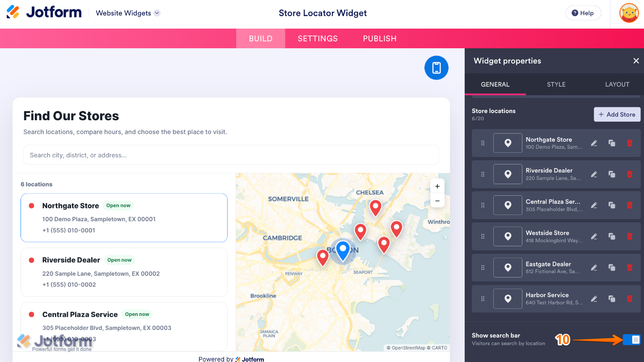644x362 pixels.
Task: Click the Westside Store name in list
Action: tap(547, 233)
